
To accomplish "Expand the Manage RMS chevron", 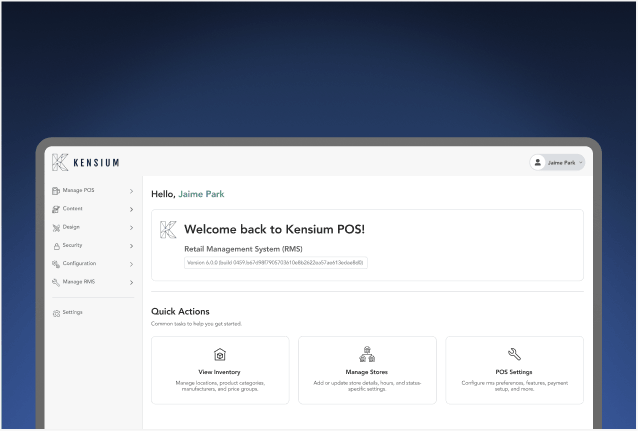I will 131,282.
